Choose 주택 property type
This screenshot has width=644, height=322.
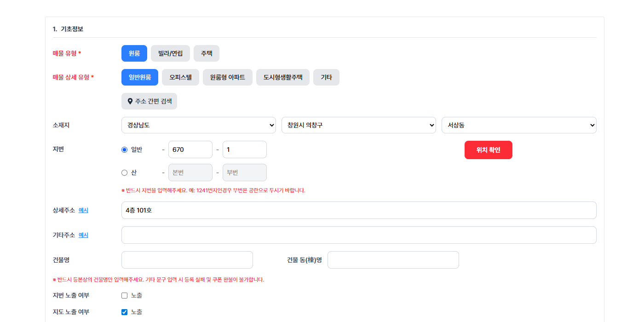[x=207, y=53]
